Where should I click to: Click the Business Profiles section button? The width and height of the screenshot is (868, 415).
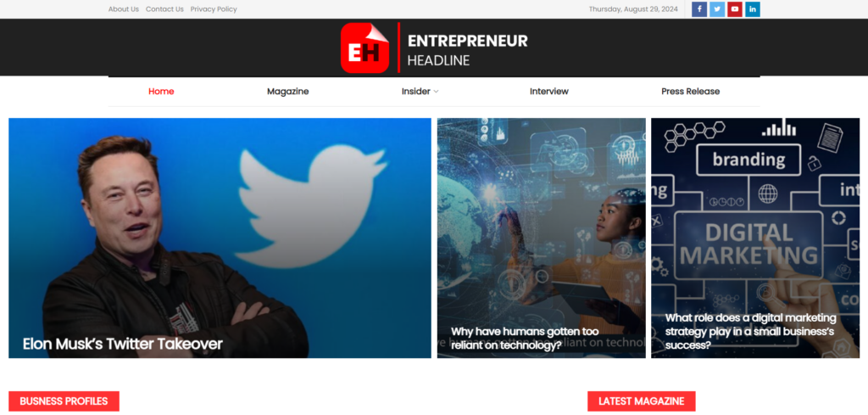[64, 401]
